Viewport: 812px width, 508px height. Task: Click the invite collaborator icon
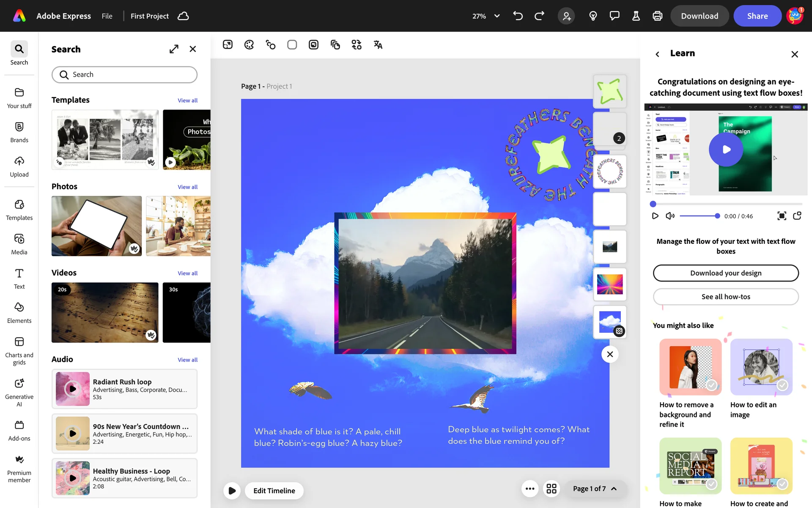click(566, 16)
